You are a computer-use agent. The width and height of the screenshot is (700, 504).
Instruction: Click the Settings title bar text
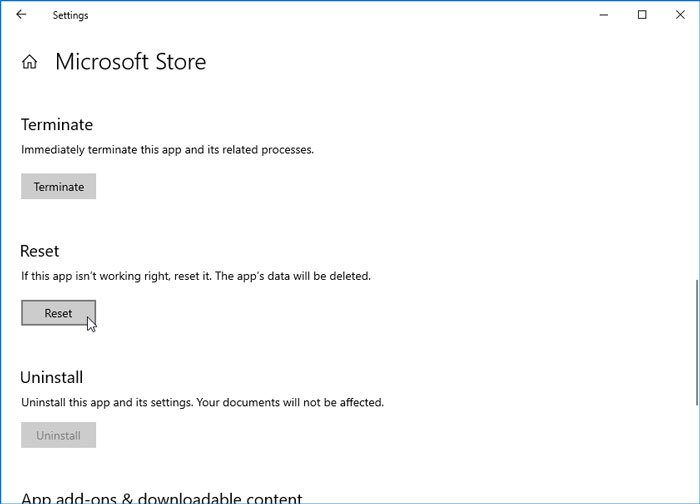tap(70, 14)
